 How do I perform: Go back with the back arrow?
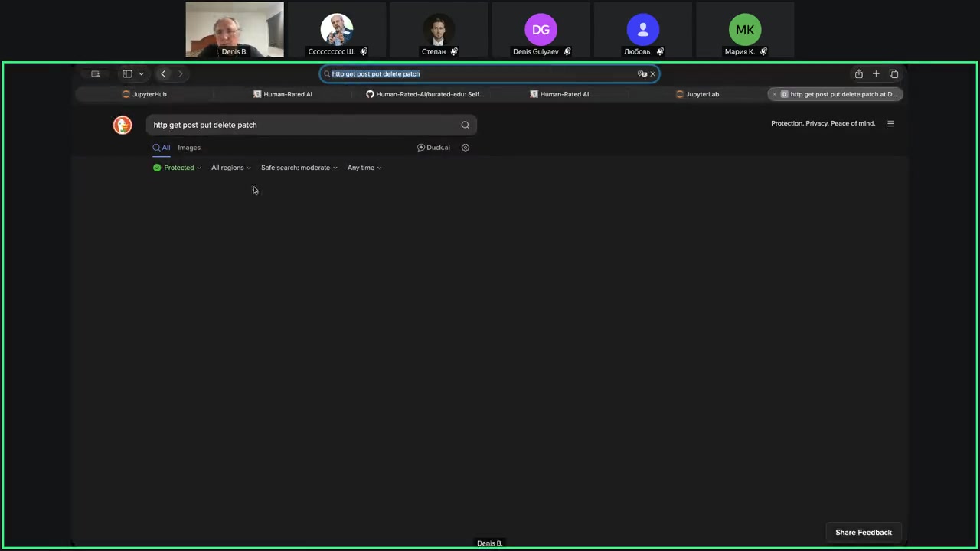coord(163,74)
